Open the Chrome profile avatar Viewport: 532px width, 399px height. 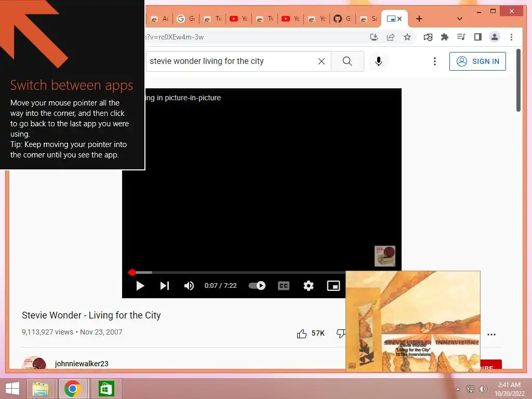coord(495,37)
